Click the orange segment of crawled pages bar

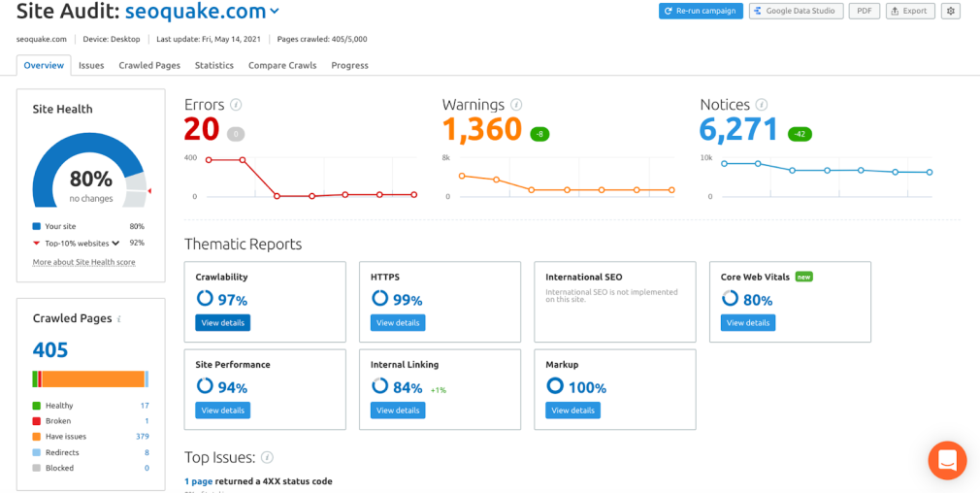click(x=92, y=379)
